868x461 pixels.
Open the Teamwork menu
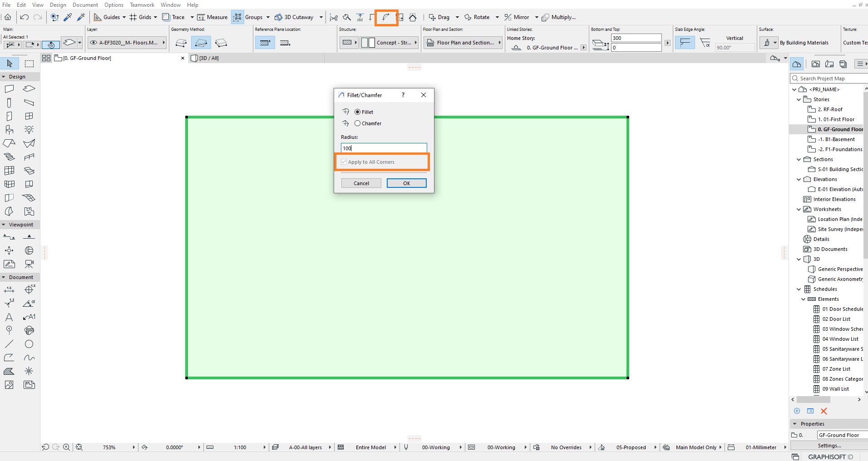click(142, 5)
